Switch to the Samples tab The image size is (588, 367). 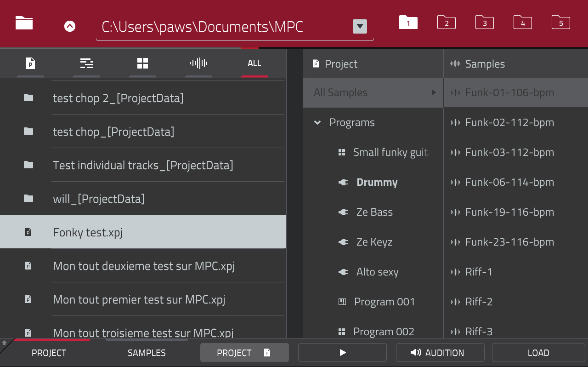(x=147, y=352)
